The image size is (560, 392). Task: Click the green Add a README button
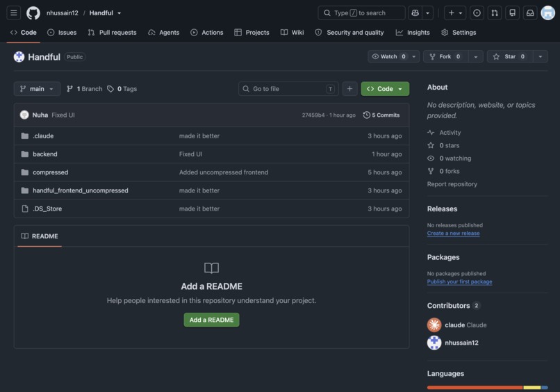pos(211,320)
